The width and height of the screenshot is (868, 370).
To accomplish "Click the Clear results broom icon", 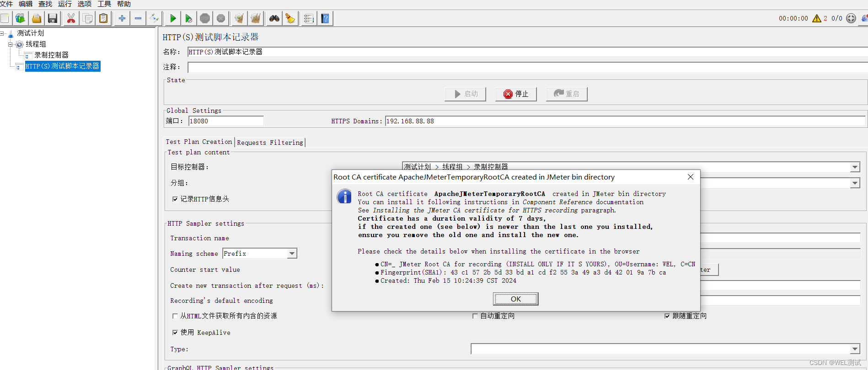I will [239, 18].
